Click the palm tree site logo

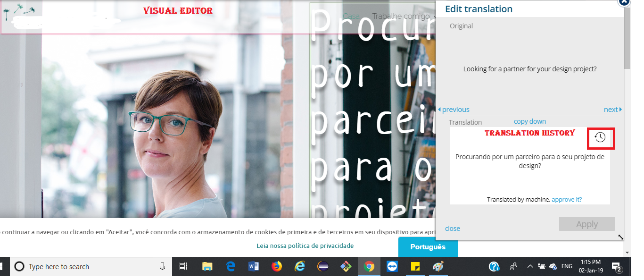[19, 11]
